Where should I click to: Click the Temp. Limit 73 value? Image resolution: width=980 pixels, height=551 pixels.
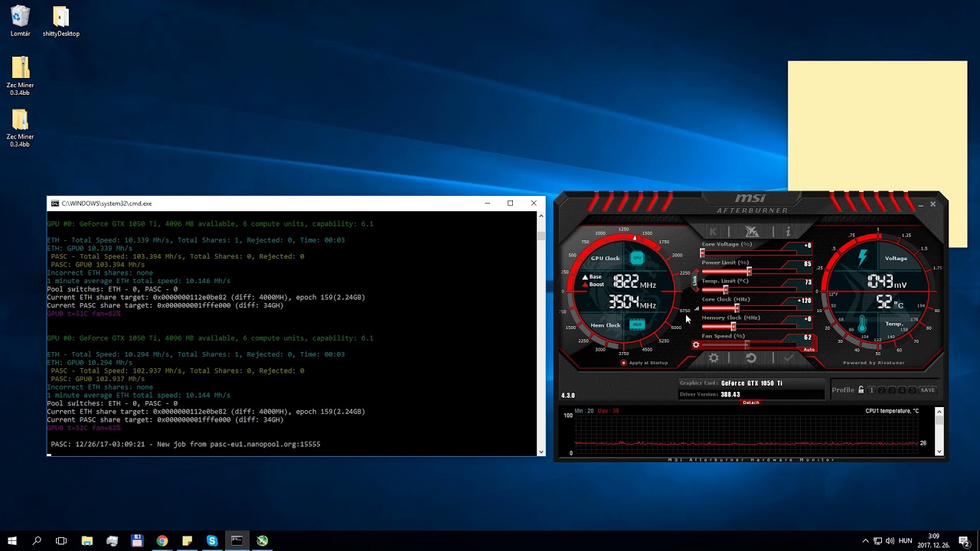[807, 282]
